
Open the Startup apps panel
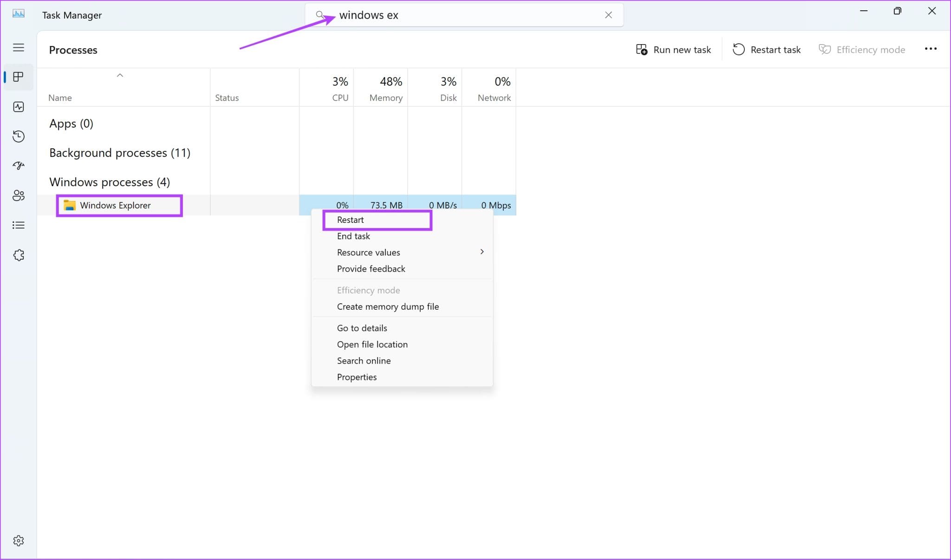(19, 165)
